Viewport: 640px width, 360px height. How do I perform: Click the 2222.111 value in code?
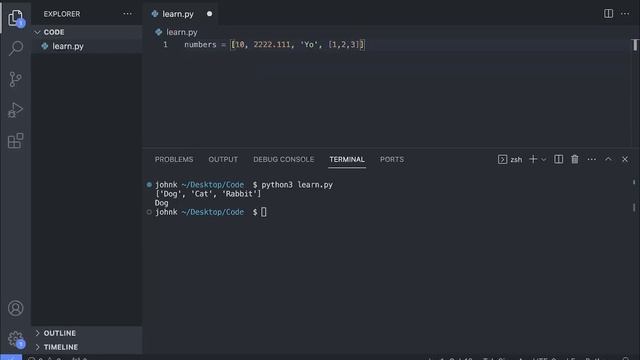pos(272,44)
